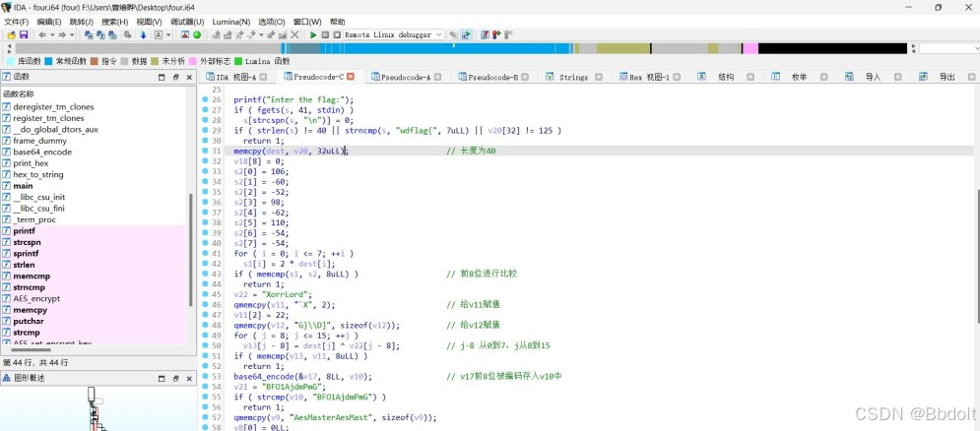Click the rightmost debugger toolbar icon
The height and width of the screenshot is (431, 980).
tap(509, 35)
